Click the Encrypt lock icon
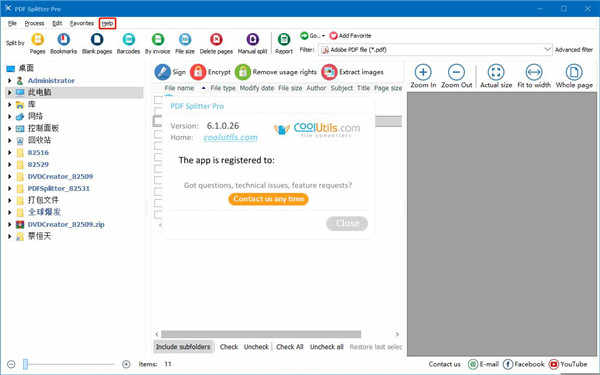600x375 pixels. (198, 72)
